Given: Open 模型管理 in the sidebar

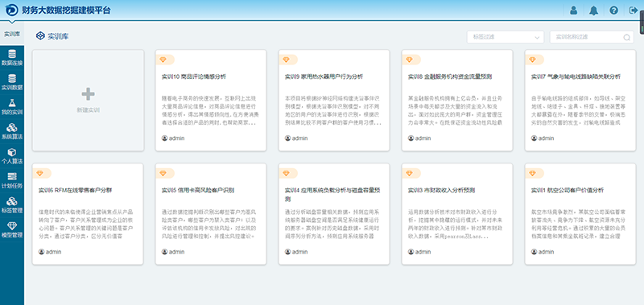Looking at the screenshot, I should click(12, 230).
